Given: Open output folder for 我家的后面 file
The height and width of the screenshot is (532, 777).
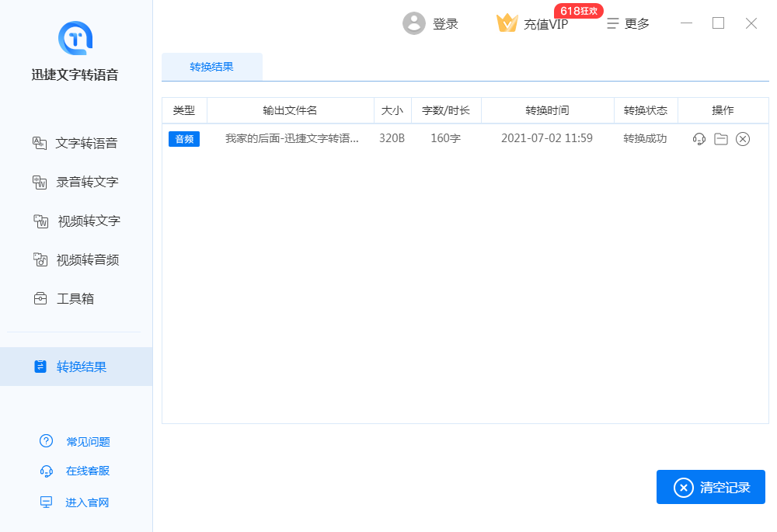Looking at the screenshot, I should click(721, 139).
